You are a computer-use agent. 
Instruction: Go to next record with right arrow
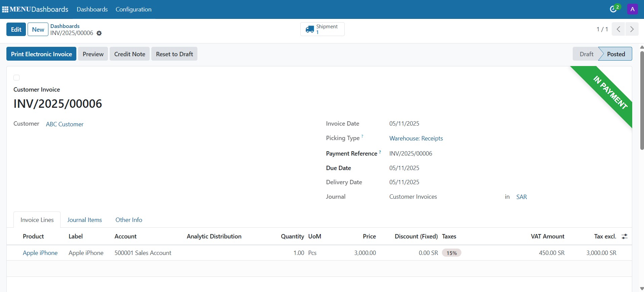pyautogui.click(x=632, y=29)
